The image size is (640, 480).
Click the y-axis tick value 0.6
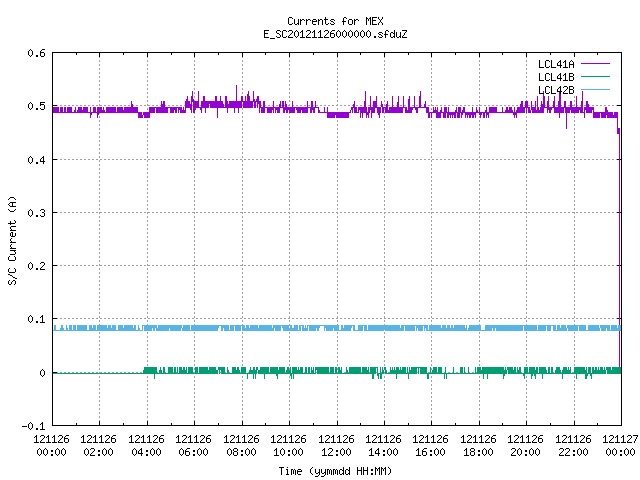36,53
